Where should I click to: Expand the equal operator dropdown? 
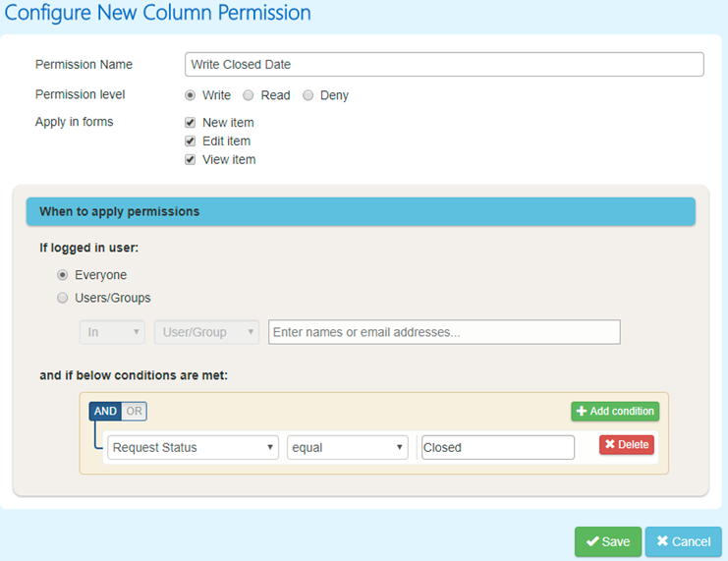click(347, 448)
